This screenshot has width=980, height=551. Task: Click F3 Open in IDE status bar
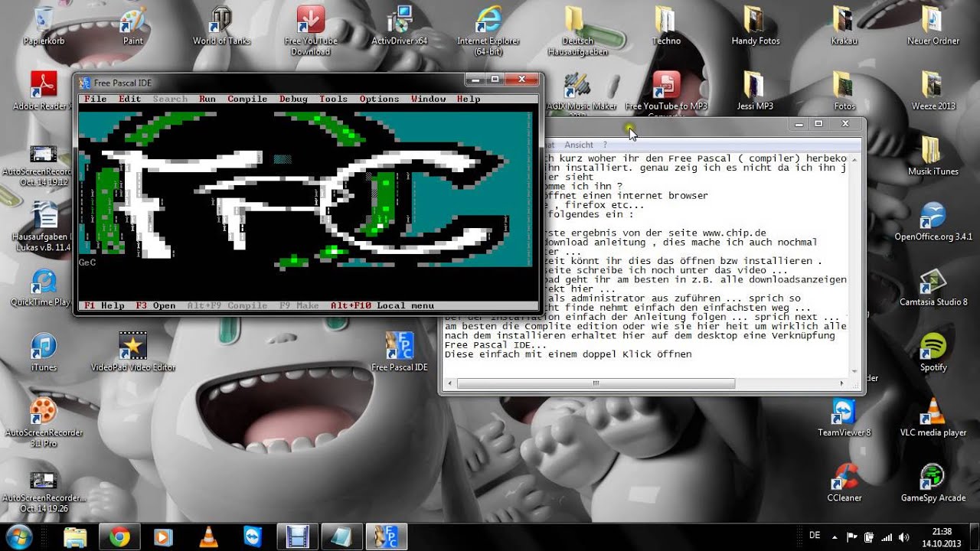pyautogui.click(x=155, y=305)
